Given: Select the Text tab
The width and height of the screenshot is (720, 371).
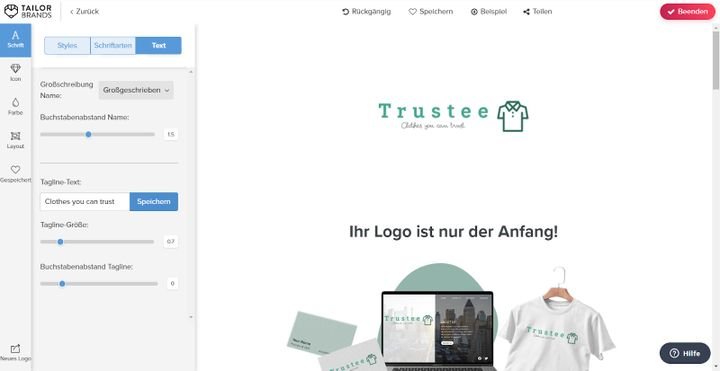Looking at the screenshot, I should 158,45.
